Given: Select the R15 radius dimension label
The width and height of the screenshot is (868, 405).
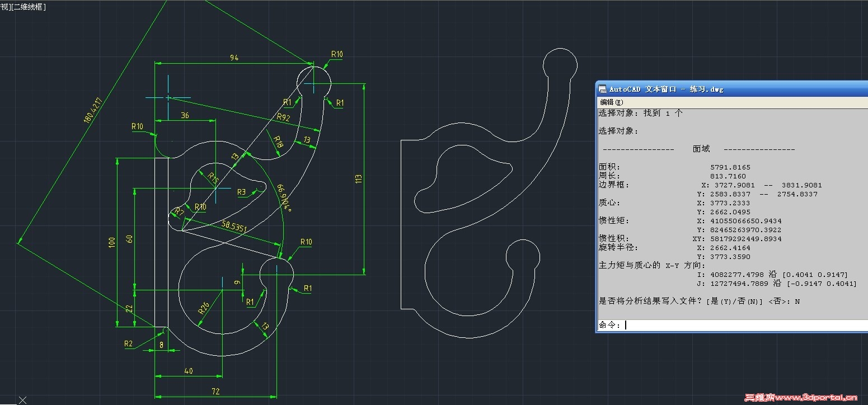Looking at the screenshot, I should click(x=213, y=178).
